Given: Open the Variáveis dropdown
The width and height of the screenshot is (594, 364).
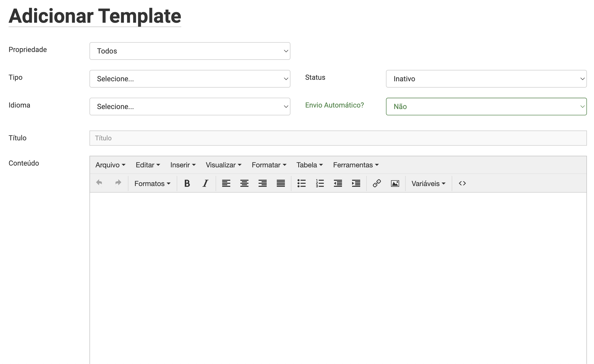Looking at the screenshot, I should 428,184.
